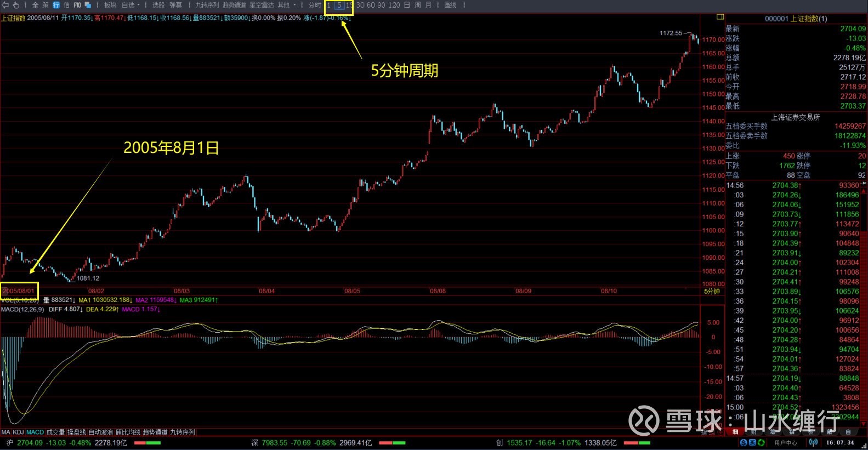This screenshot has height=450, width=868.
Task: Open the 板块 sector menu
Action: point(110,5)
